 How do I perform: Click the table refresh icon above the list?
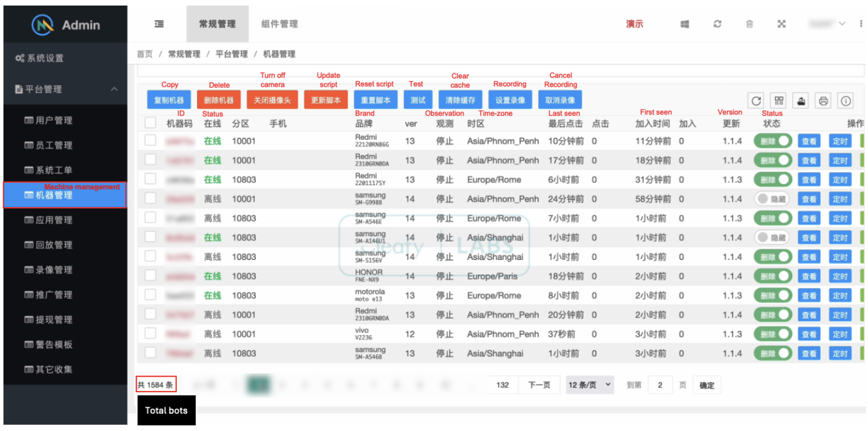click(756, 101)
